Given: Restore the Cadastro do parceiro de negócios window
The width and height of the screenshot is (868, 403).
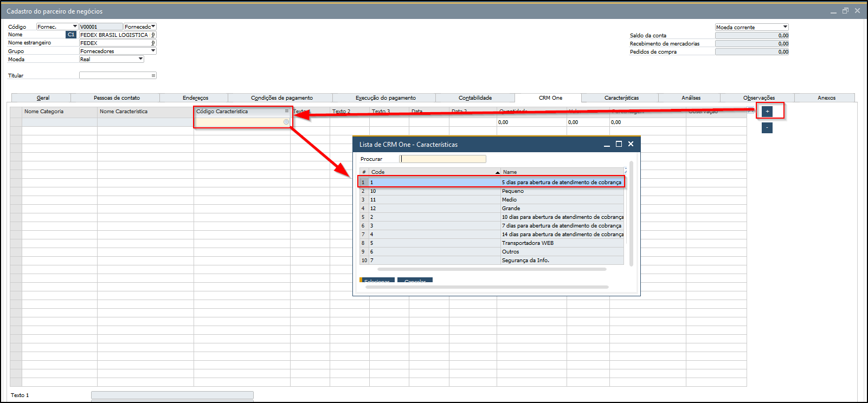Looking at the screenshot, I should pyautogui.click(x=845, y=11).
